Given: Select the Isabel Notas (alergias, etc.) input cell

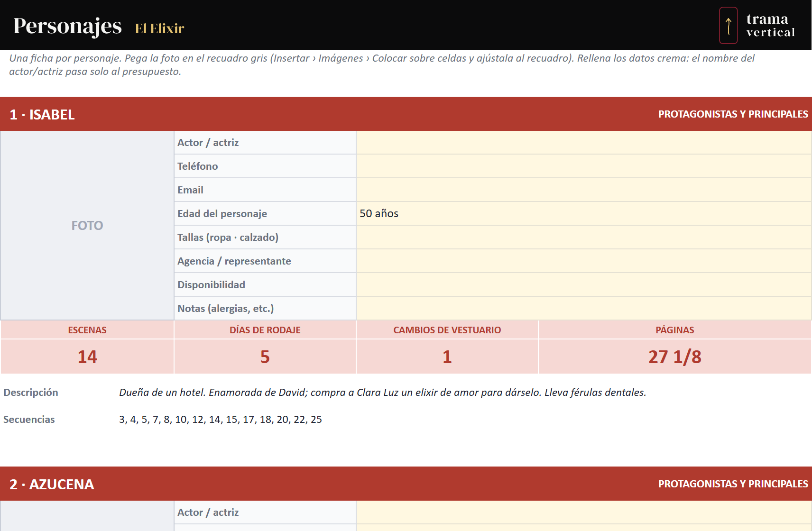Looking at the screenshot, I should click(583, 309).
